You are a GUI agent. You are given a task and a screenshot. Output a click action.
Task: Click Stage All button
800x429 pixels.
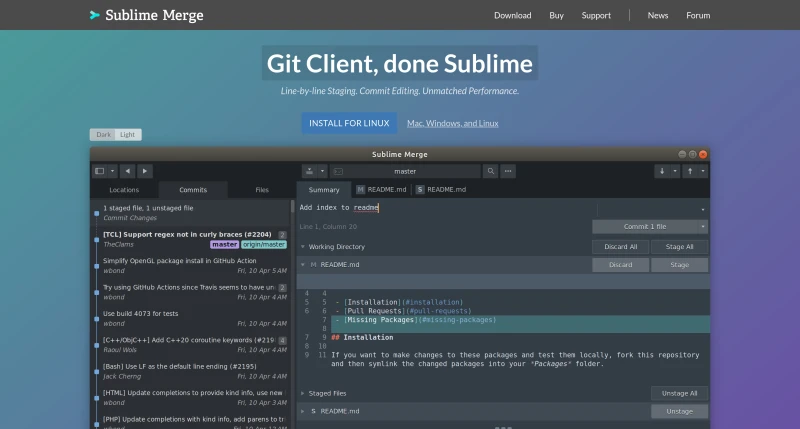click(680, 247)
